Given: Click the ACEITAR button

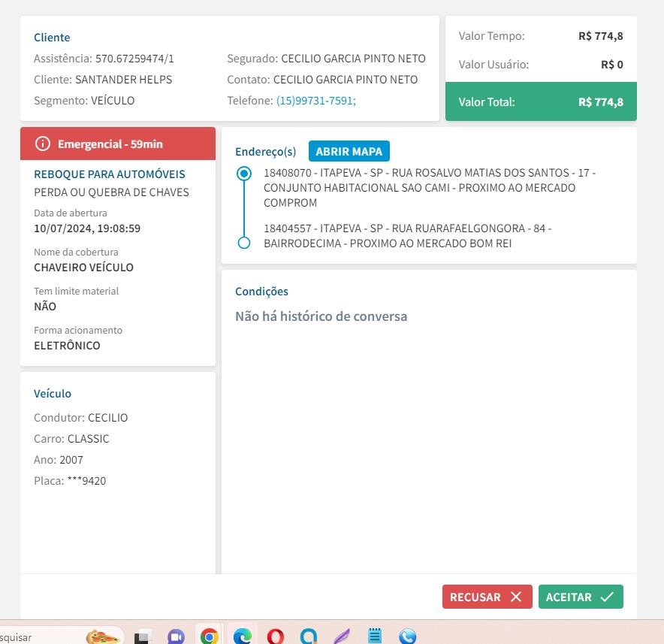Looking at the screenshot, I should click(x=581, y=597).
